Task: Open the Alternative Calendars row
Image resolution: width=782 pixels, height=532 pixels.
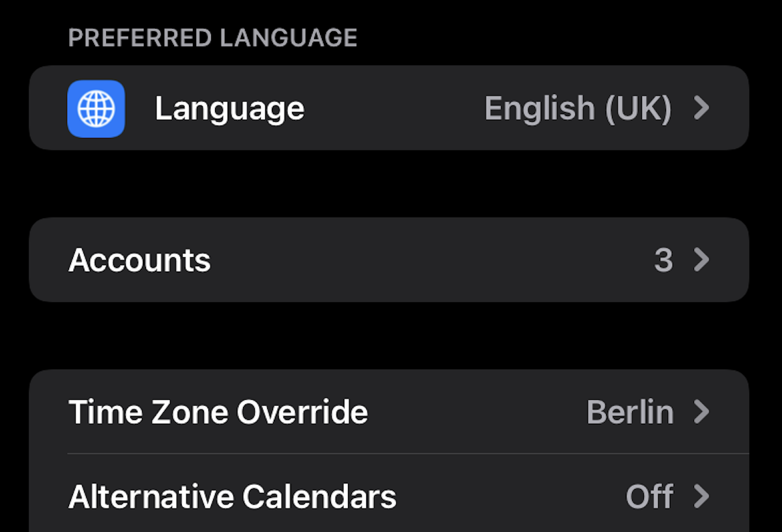Action: tap(489, 497)
